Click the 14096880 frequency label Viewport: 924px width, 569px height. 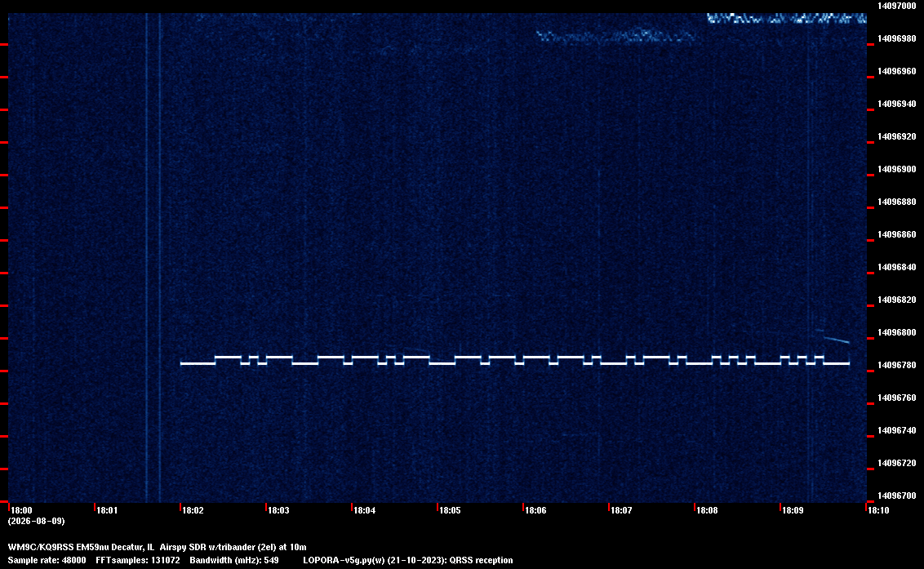[x=897, y=202]
